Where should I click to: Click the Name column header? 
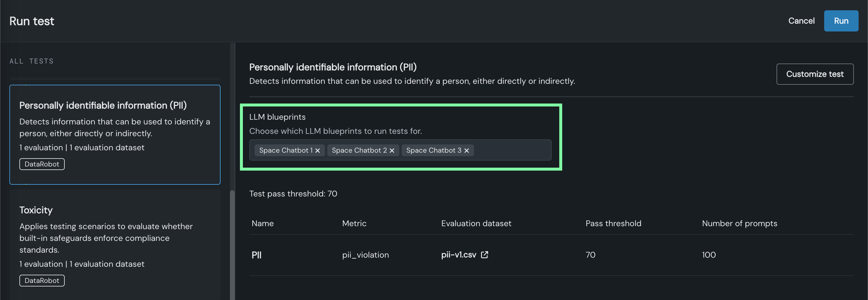pyautogui.click(x=263, y=224)
